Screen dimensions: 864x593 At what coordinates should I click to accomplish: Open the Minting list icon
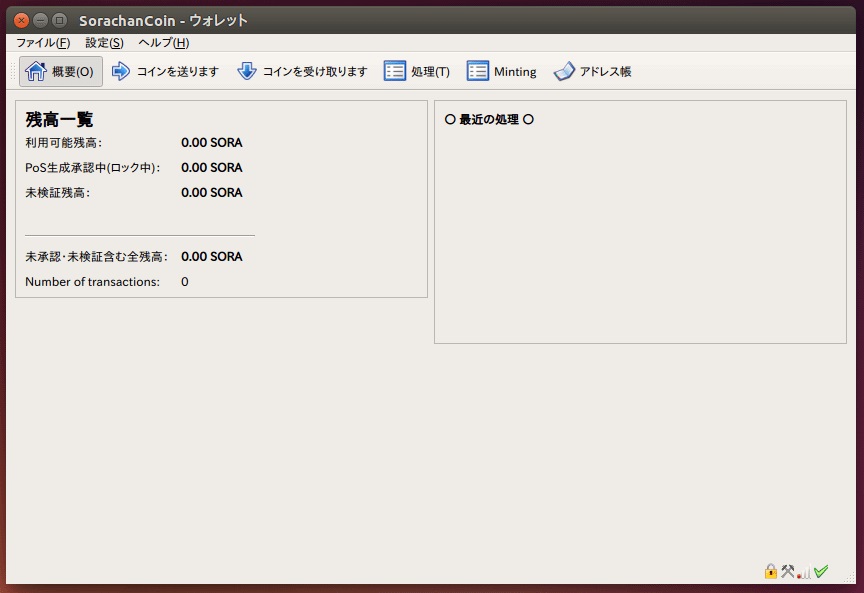[x=477, y=71]
